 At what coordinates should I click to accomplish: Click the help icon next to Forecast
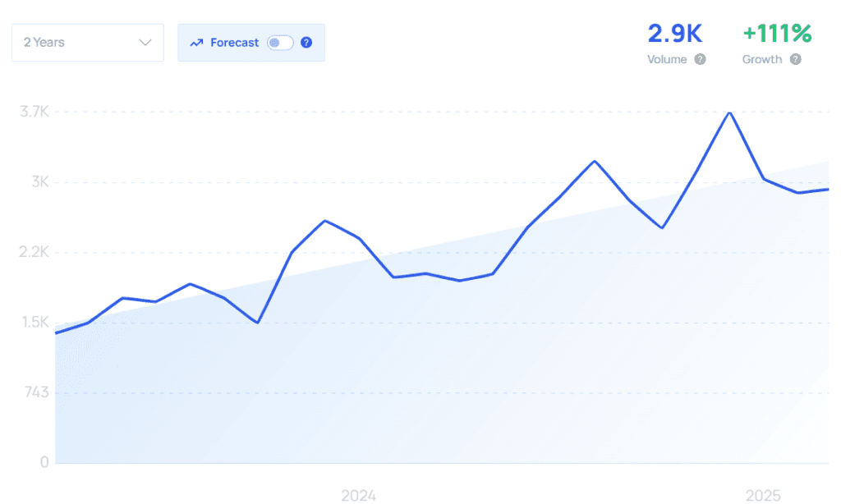pos(306,43)
